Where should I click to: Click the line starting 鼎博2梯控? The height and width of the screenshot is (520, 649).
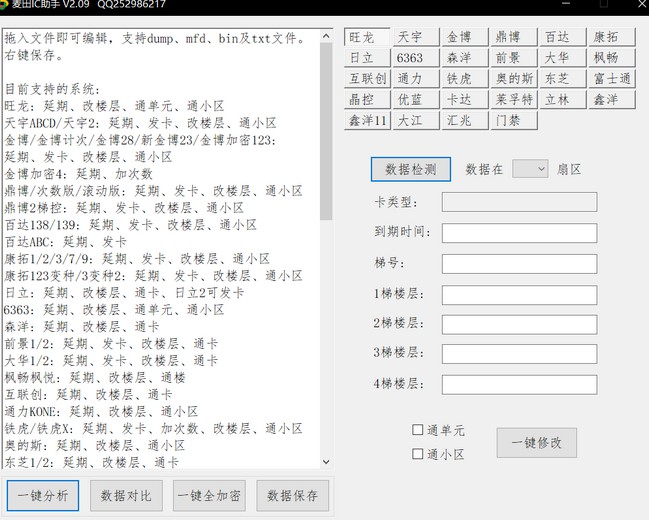pyautogui.click(x=124, y=208)
